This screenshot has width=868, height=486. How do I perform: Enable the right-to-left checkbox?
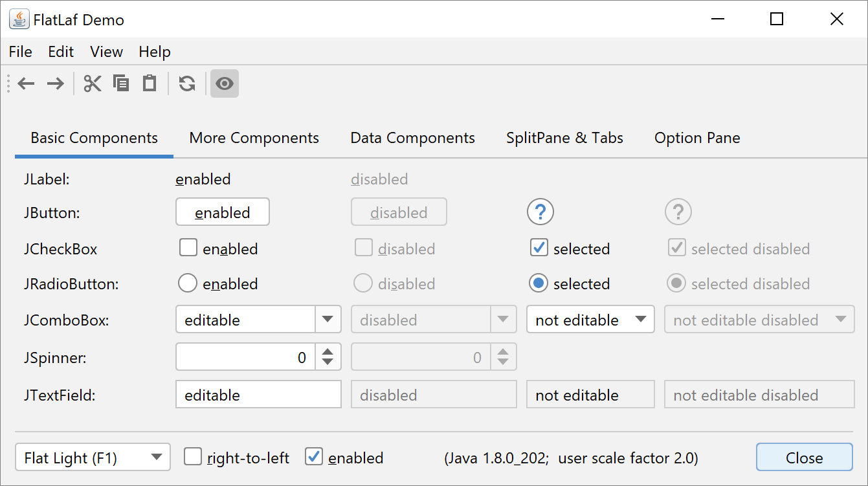click(193, 457)
